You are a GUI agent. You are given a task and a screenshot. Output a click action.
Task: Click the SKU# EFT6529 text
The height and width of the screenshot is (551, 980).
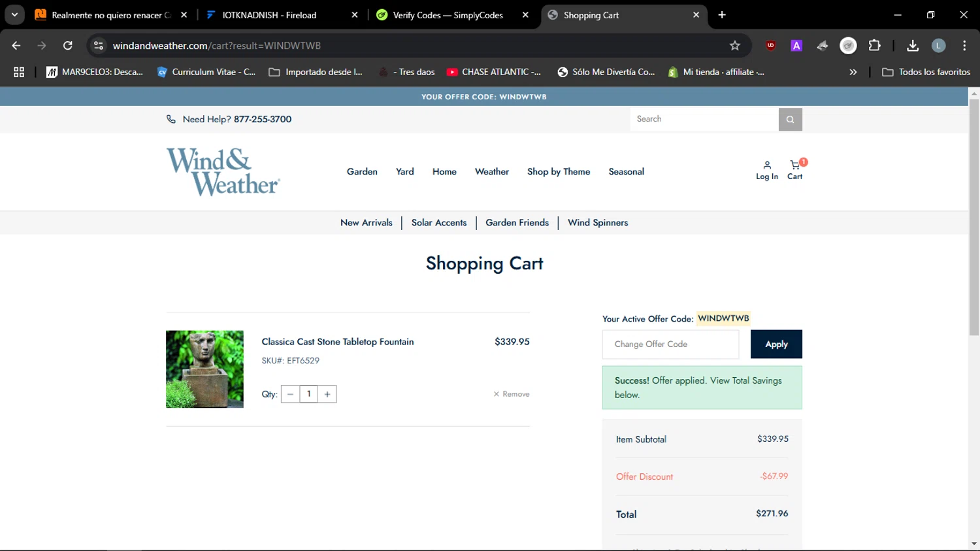click(291, 361)
